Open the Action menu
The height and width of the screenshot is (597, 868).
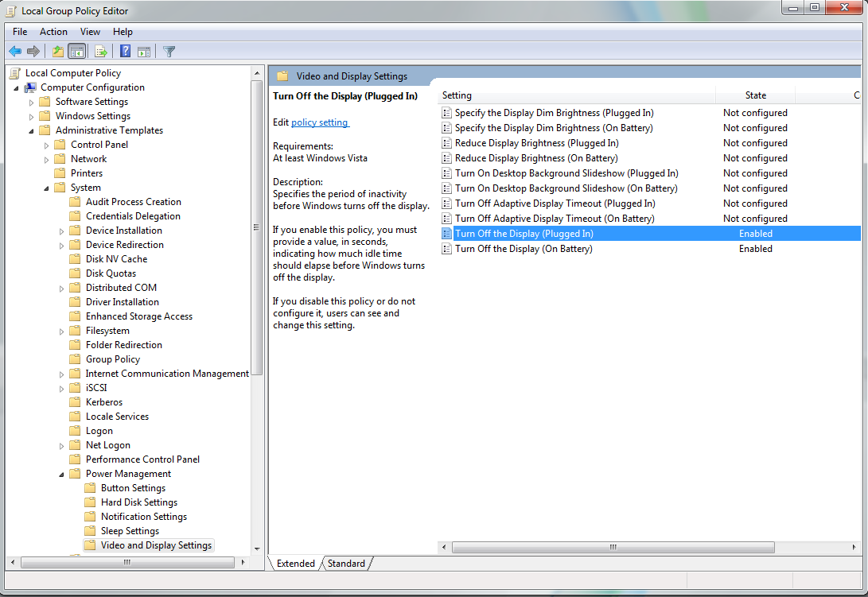pyautogui.click(x=53, y=32)
